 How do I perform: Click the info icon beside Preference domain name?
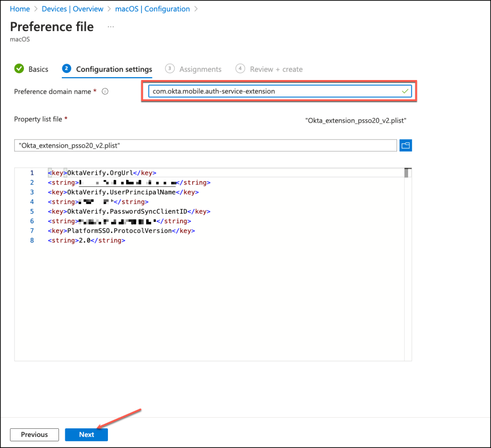pos(105,92)
